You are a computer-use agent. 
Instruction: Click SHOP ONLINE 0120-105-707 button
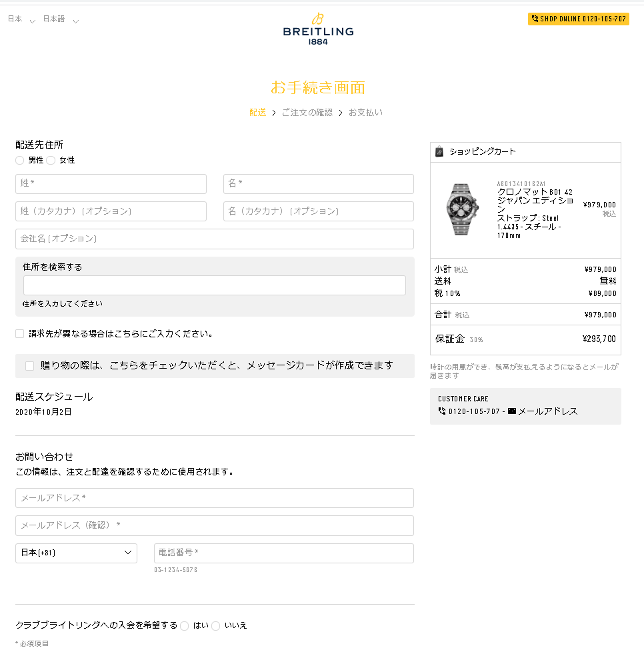[x=578, y=19]
